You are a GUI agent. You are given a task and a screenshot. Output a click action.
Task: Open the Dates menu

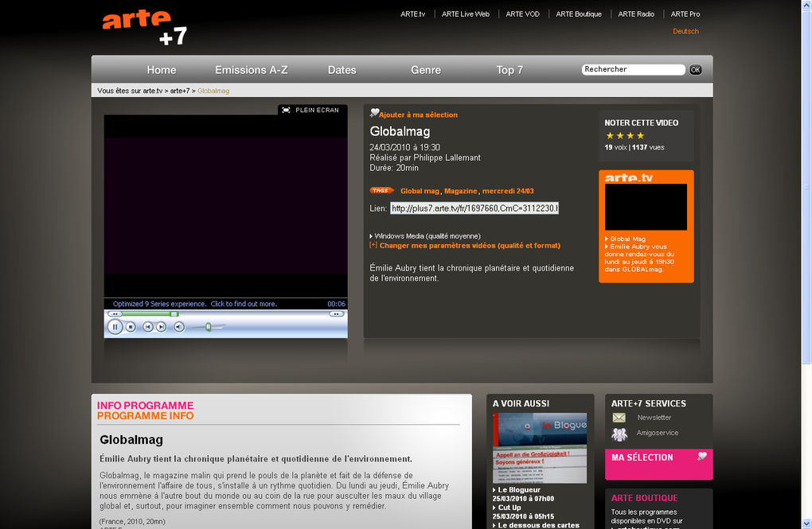[342, 70]
